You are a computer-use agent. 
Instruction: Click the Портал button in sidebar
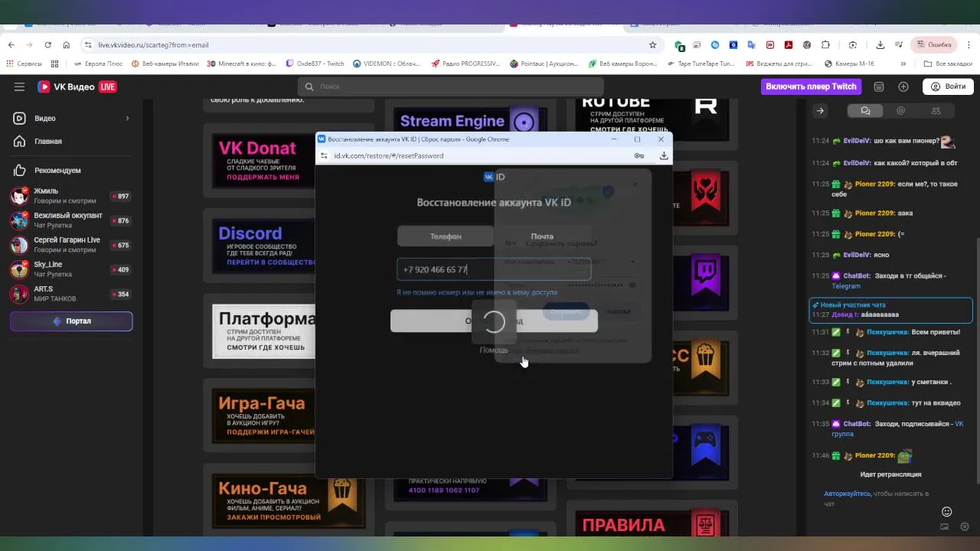(x=71, y=321)
